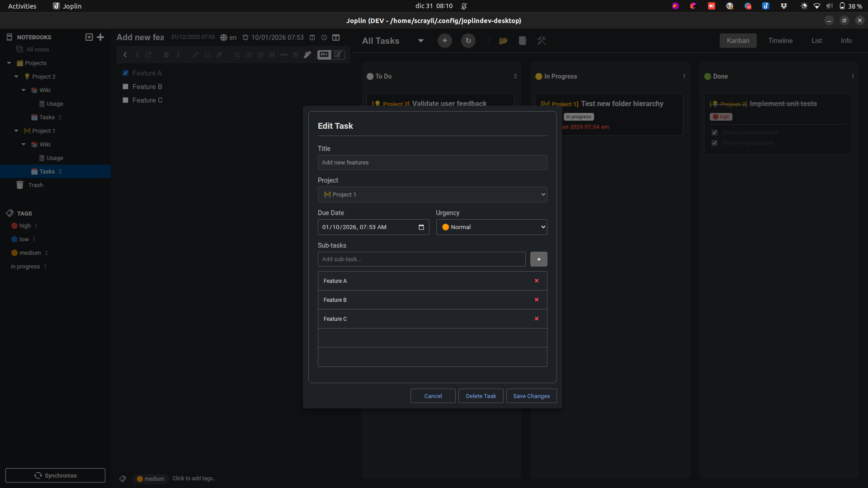Uncheck the Feature A checkbox in the note
Screen dimensions: 868x488
(126, 73)
